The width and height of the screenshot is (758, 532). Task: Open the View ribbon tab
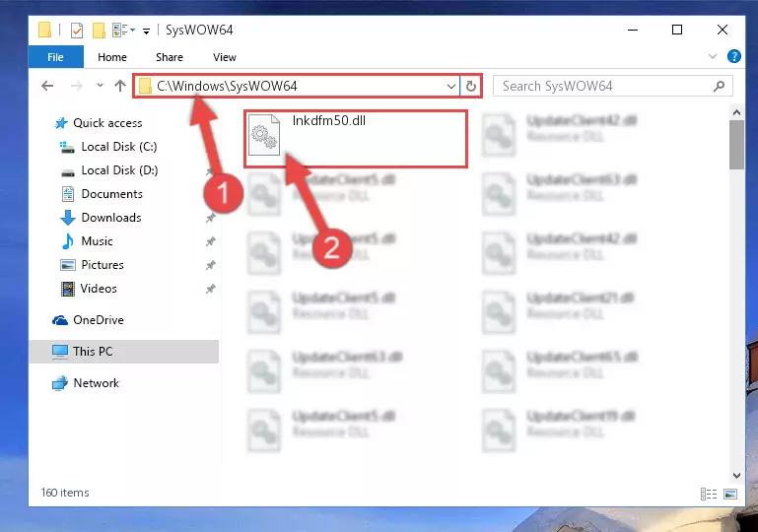pos(225,57)
